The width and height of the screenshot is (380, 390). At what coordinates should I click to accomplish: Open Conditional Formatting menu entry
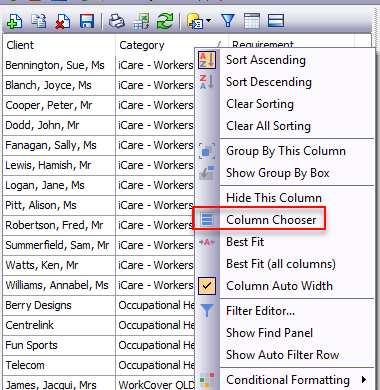pos(288,380)
